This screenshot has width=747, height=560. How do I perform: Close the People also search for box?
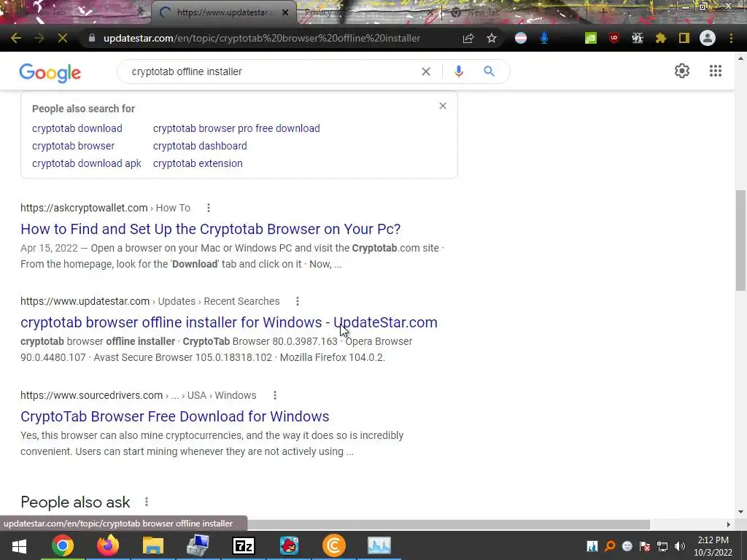pos(443,106)
